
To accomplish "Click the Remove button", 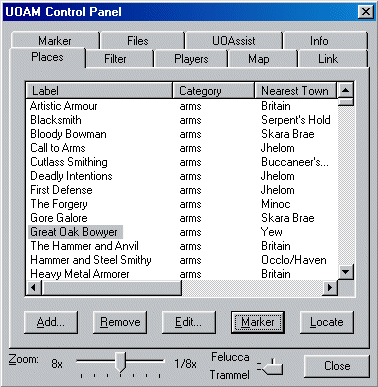I will pos(120,322).
